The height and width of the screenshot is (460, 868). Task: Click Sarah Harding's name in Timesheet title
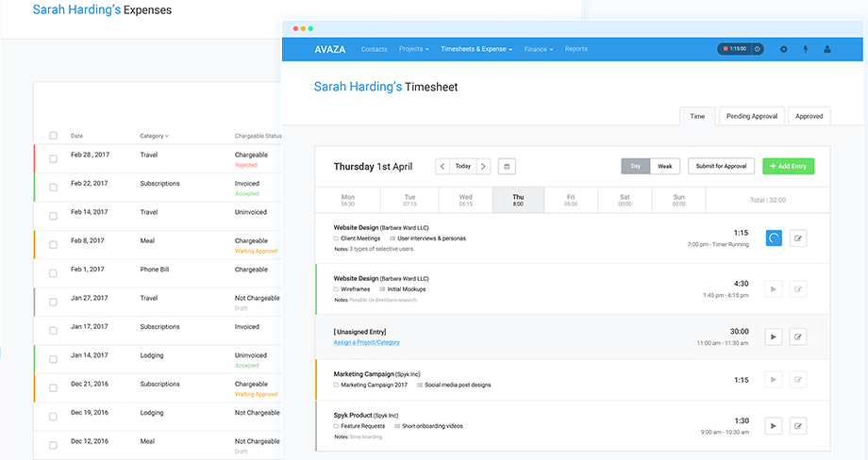[x=358, y=87]
